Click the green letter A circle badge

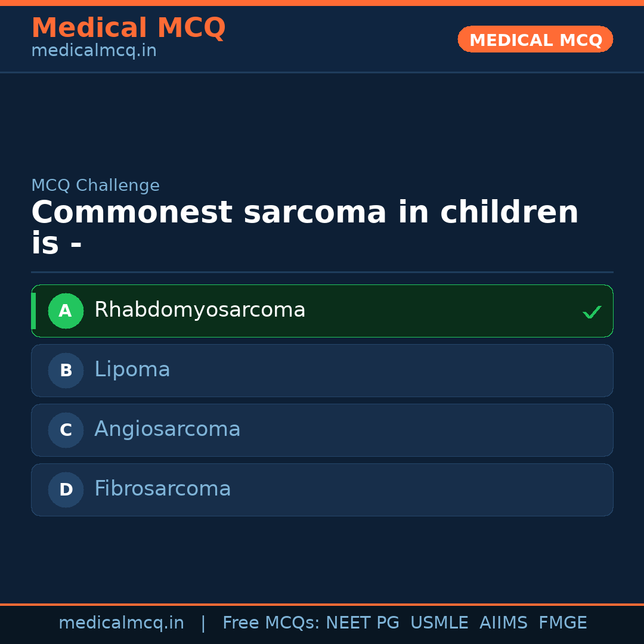pos(66,311)
